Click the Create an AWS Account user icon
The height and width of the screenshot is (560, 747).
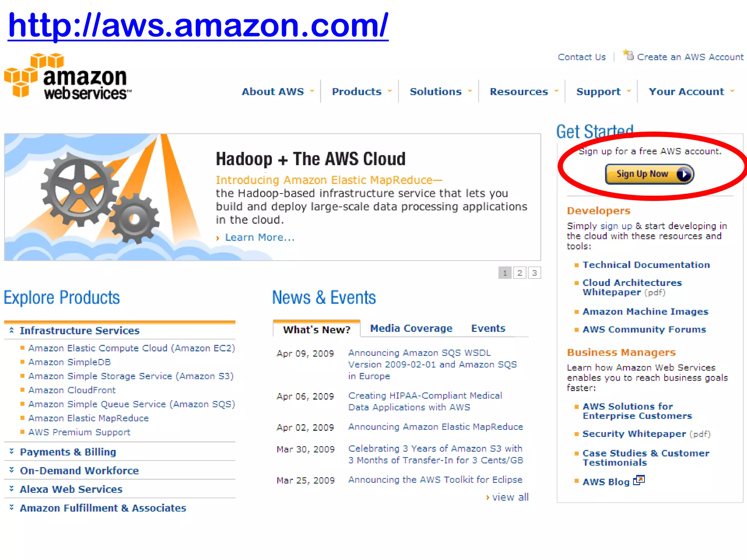(x=628, y=55)
